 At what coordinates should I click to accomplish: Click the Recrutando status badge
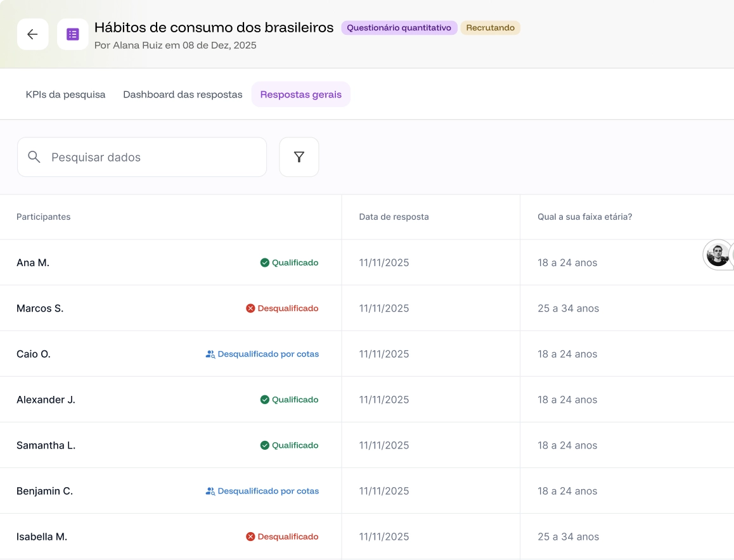click(x=490, y=28)
